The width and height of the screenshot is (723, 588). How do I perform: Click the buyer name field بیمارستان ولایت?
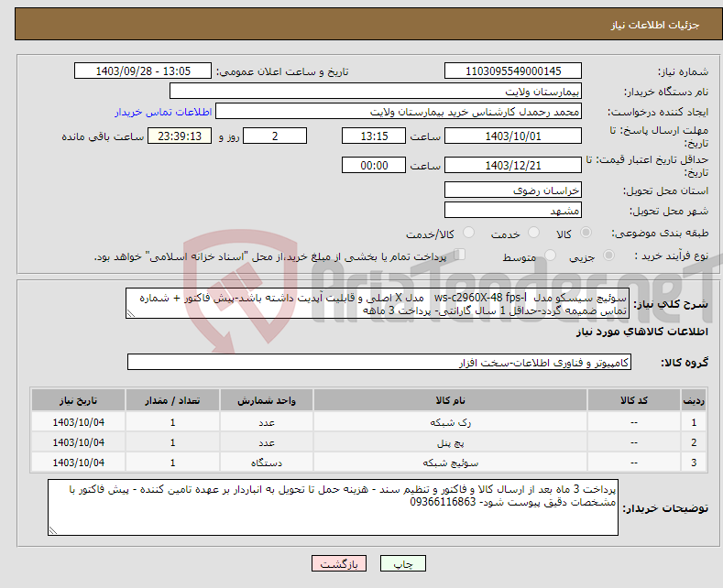click(376, 92)
